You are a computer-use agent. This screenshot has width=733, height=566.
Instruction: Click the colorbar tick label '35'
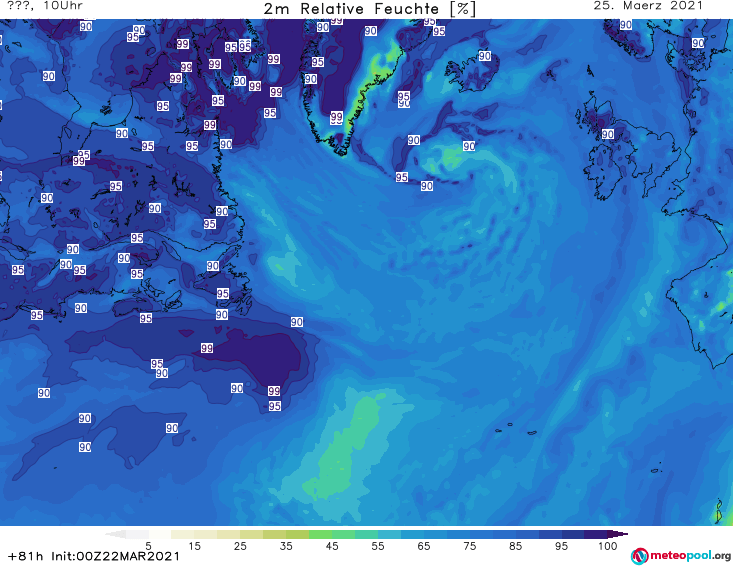coord(286,546)
